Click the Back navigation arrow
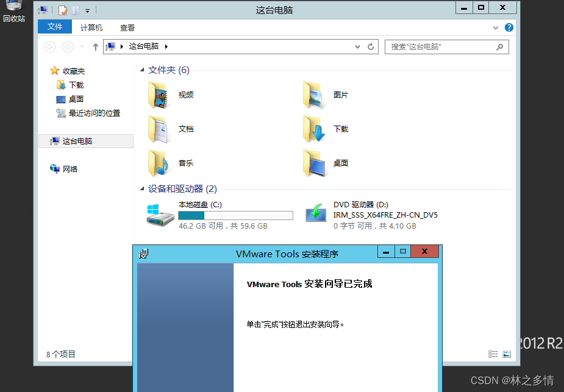The image size is (564, 392). (49, 47)
